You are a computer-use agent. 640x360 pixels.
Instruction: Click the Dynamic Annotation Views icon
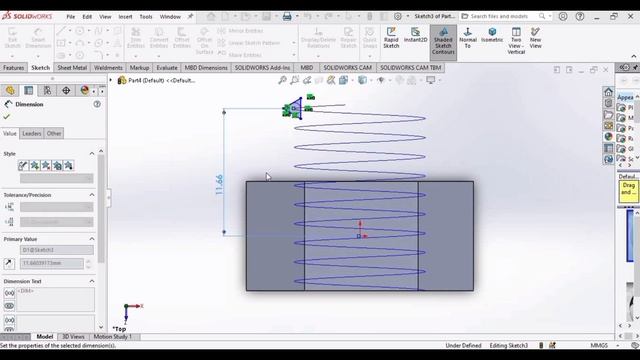pyautogui.click(x=331, y=80)
